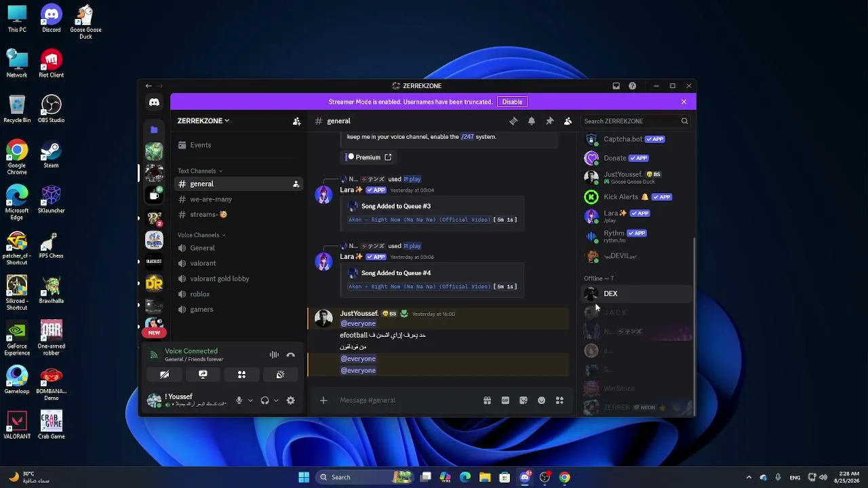Viewport: 868px width, 488px height.
Task: Open the sticker picker
Action: [x=524, y=401]
